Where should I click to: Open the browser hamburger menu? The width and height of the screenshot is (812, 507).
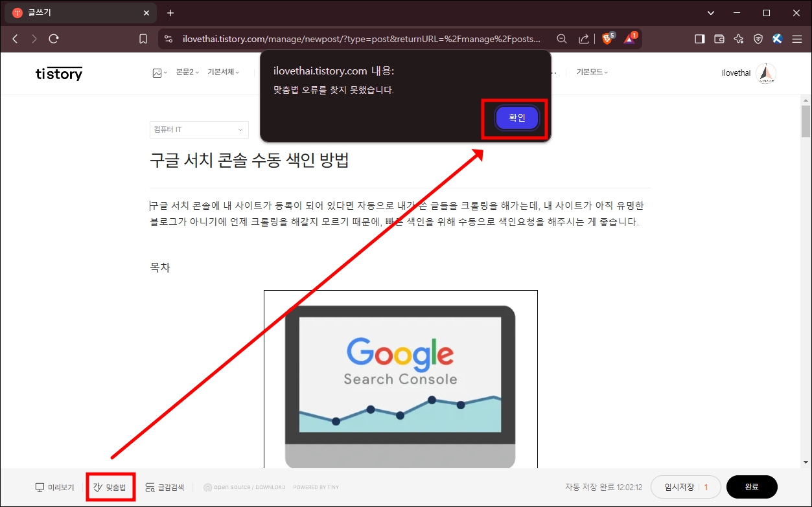click(797, 39)
